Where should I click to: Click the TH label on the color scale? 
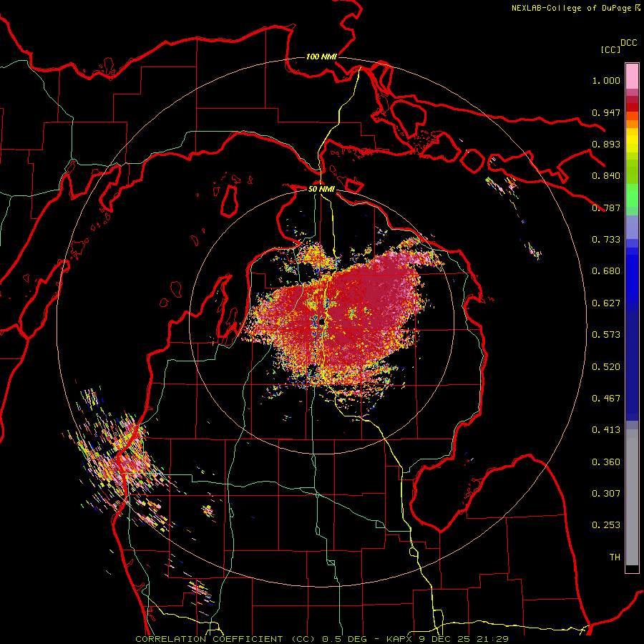point(615,557)
